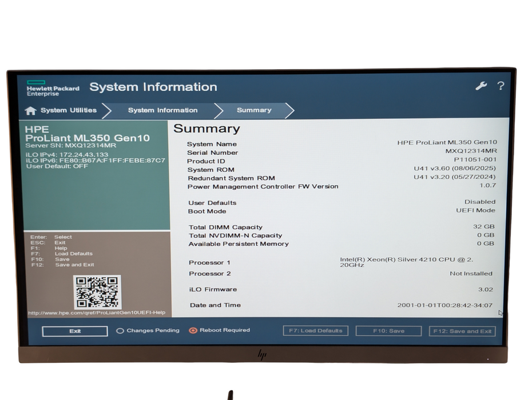532x400 pixels.
Task: Click Boot Mode value UEFI Mode
Action: pos(475,210)
